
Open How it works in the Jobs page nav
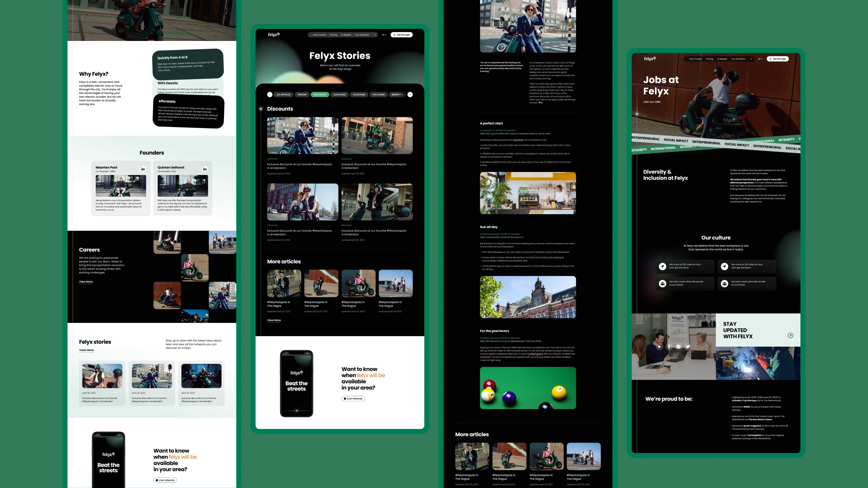[x=695, y=59]
